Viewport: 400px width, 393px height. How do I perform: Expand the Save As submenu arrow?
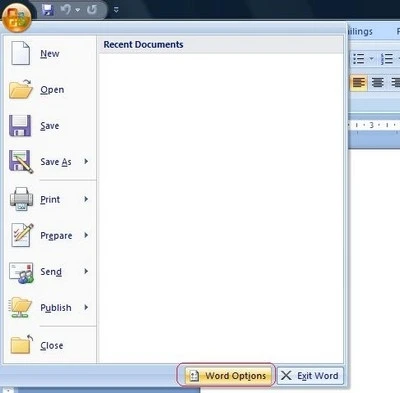[x=86, y=161]
